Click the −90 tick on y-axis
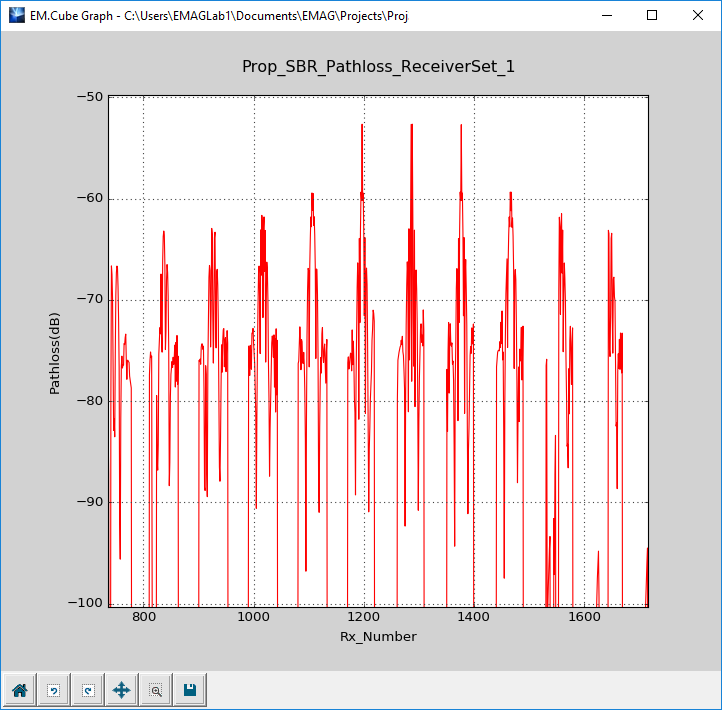 tap(90, 502)
